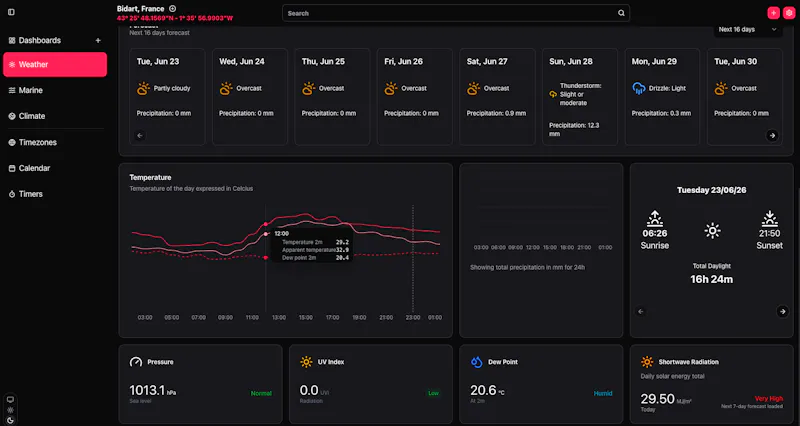Click the magnifier icon in the search bar

coord(621,13)
